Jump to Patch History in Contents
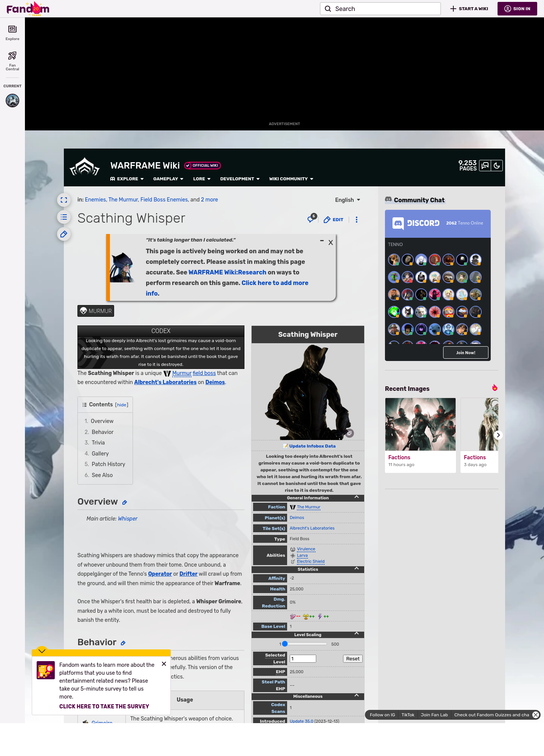 pyautogui.click(x=108, y=464)
